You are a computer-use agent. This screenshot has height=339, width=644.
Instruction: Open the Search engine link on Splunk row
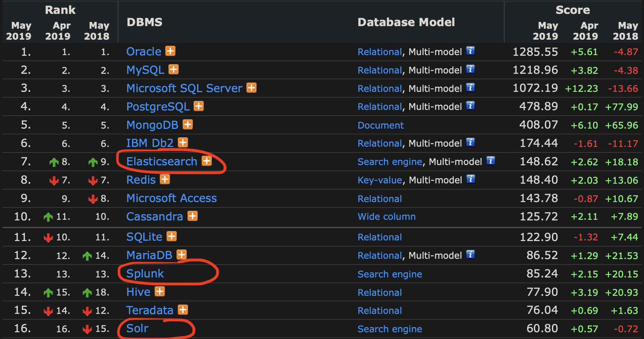(390, 274)
